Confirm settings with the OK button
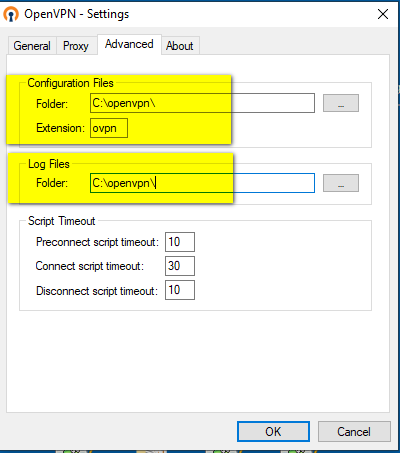 [x=273, y=432]
